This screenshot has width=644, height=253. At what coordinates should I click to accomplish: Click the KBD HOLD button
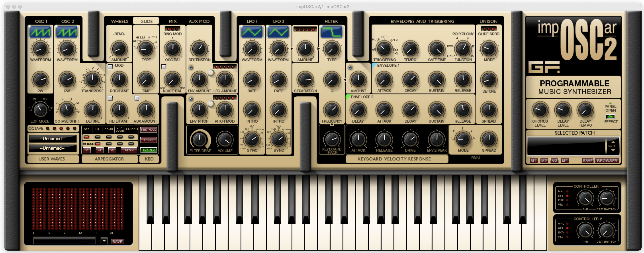tap(149, 130)
